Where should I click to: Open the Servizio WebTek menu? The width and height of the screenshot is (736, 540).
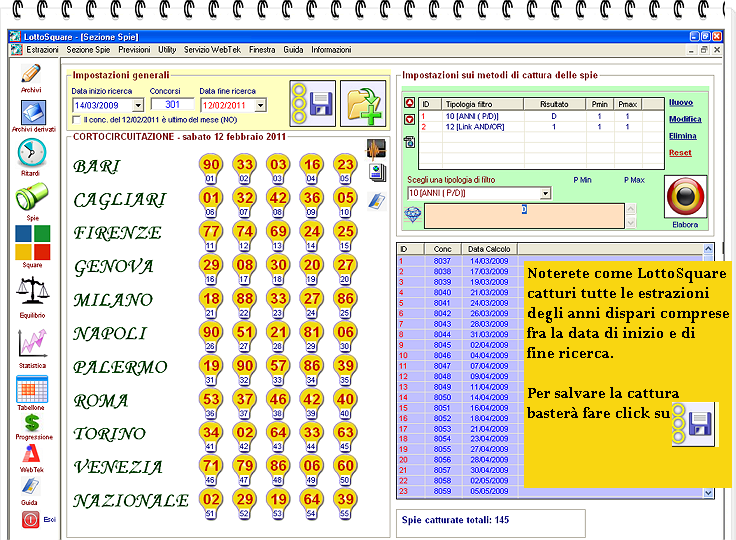pos(212,50)
